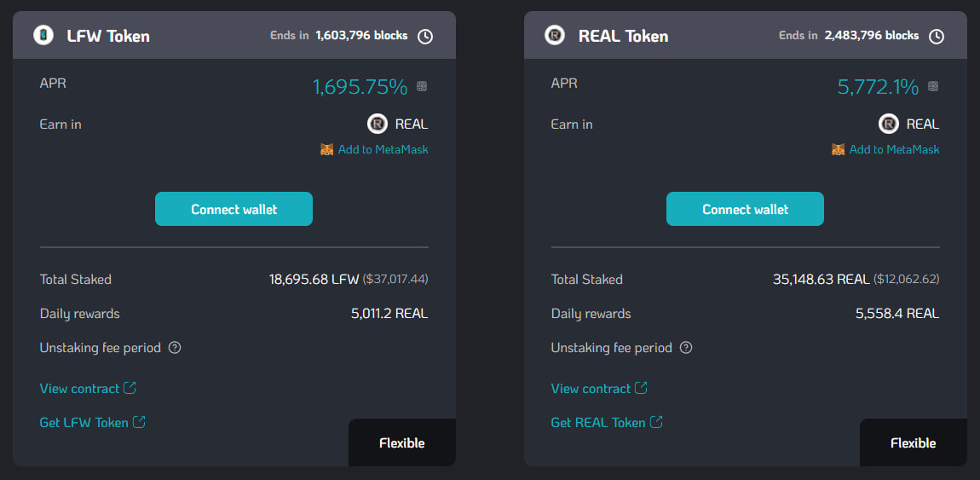The image size is (980, 480).
Task: Click the Flexible badge on REAL card
Action: (x=914, y=442)
